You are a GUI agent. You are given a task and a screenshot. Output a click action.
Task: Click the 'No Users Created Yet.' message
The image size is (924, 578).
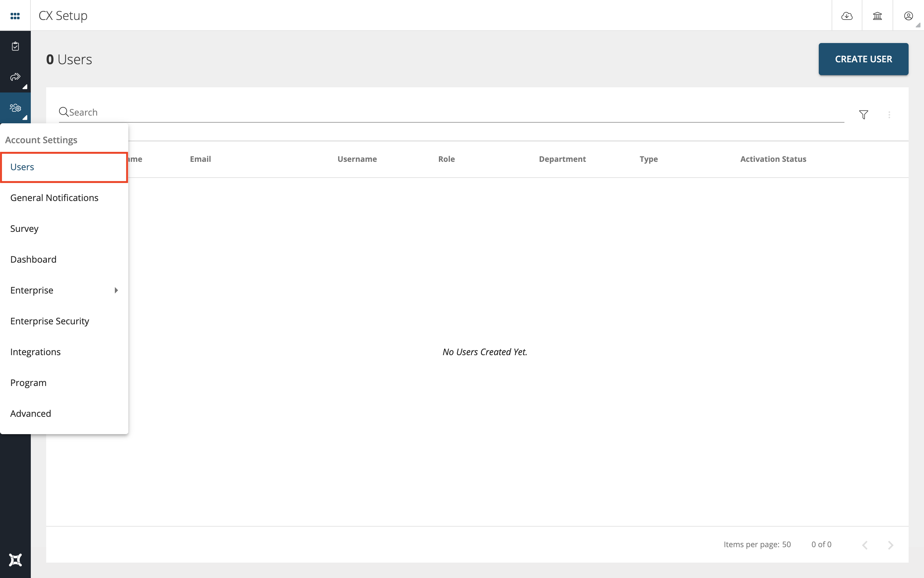click(484, 352)
